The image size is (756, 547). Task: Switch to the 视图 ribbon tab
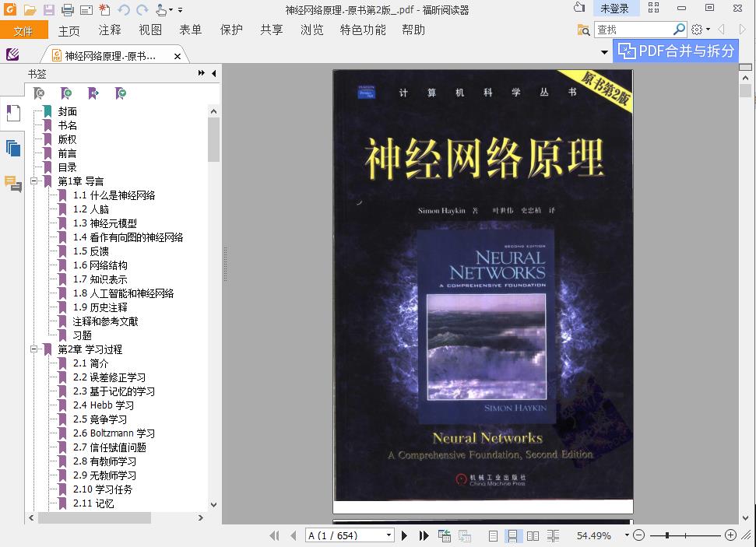150,30
